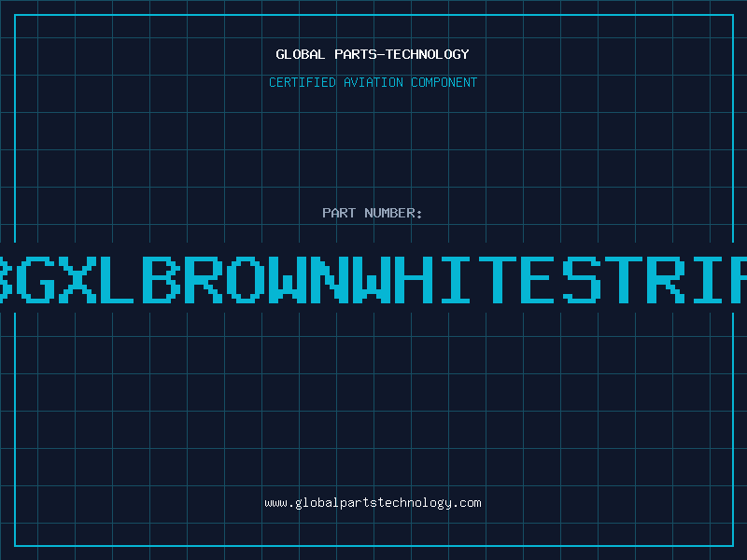Click the PARTS-TECHNOLOGY header text
The height and width of the screenshot is (560, 747).
402,54
